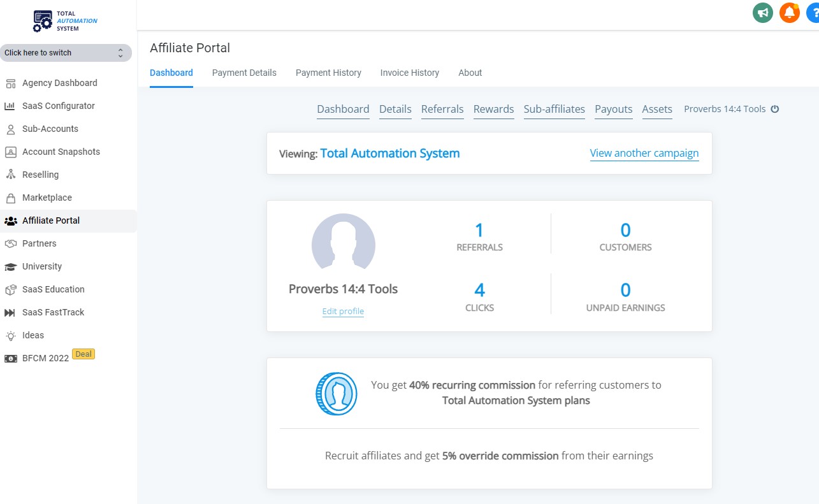Click the BFCM 2022 money icon

(10, 358)
